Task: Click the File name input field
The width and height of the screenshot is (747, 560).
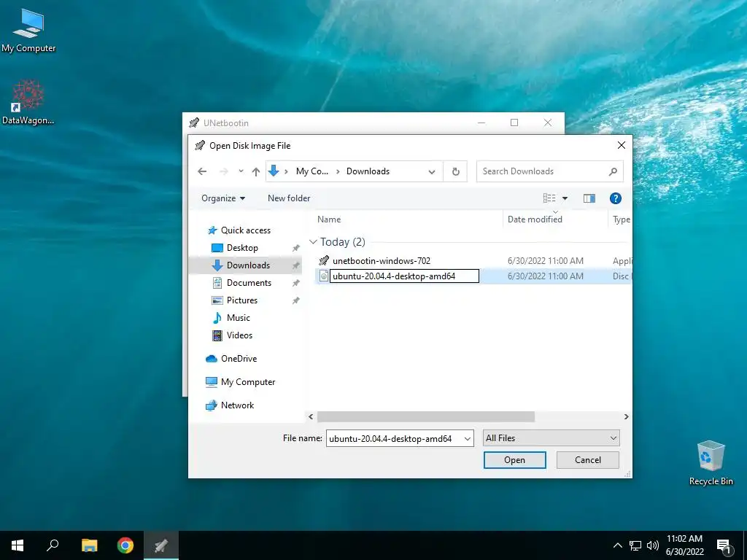Action: pos(395,438)
